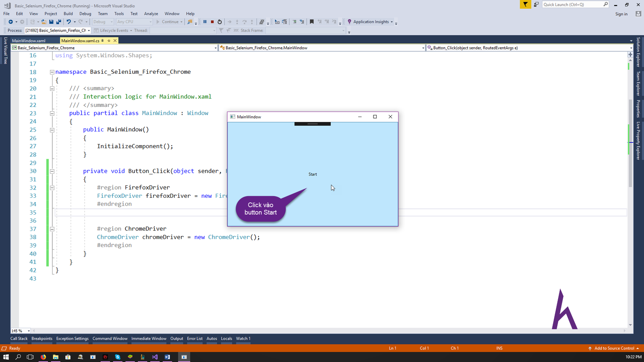Switch to the MainWindow.xaml tab
This screenshot has height=362, width=644.
[29, 41]
